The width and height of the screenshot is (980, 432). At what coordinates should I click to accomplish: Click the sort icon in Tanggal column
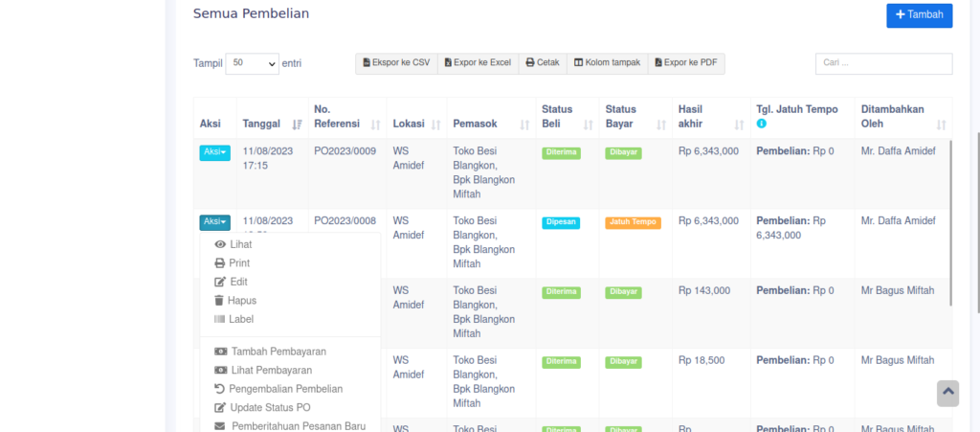tap(297, 125)
